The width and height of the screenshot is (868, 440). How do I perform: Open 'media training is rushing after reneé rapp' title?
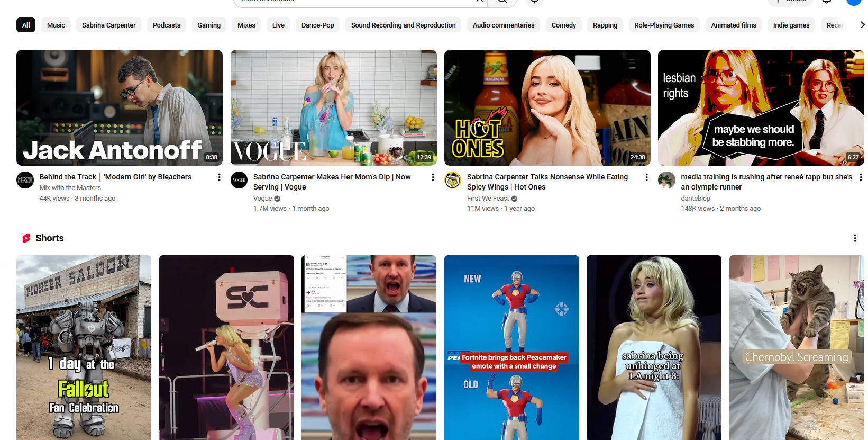point(766,182)
